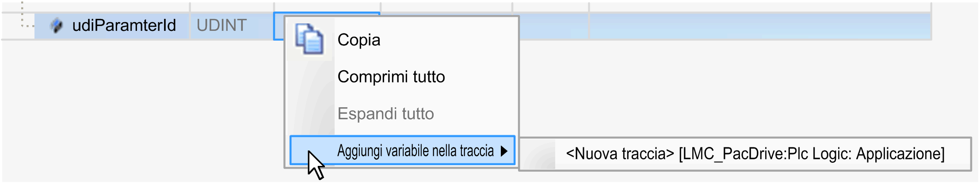Choose Copia from the context menu

point(358,40)
